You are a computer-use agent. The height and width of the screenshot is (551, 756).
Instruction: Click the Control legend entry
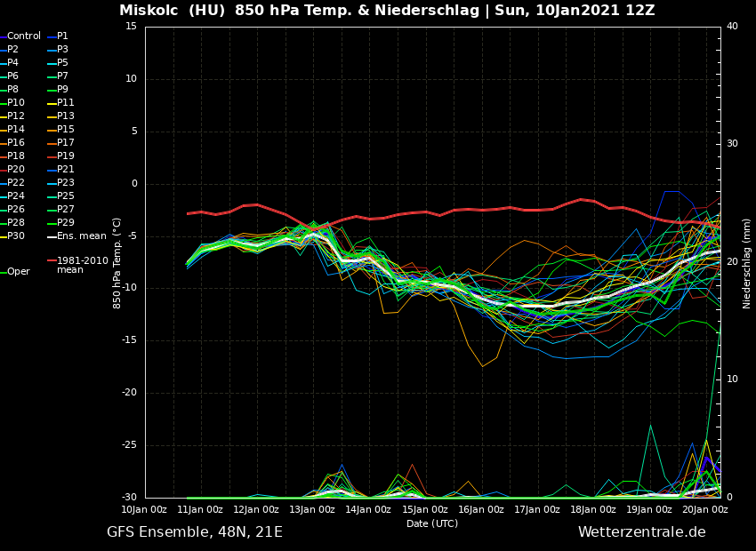pyautogui.click(x=23, y=36)
